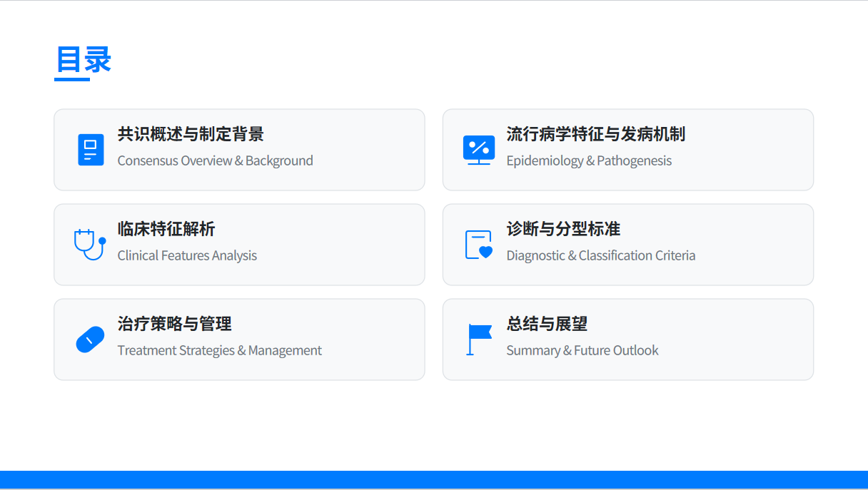Open the 治疗策略与管理 section card
Image resolution: width=868 pixels, height=490 pixels.
click(239, 339)
